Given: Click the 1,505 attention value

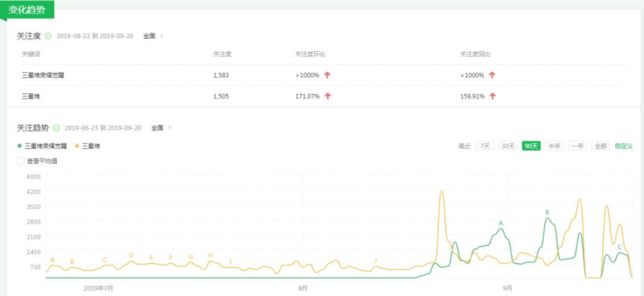Looking at the screenshot, I should tap(221, 96).
